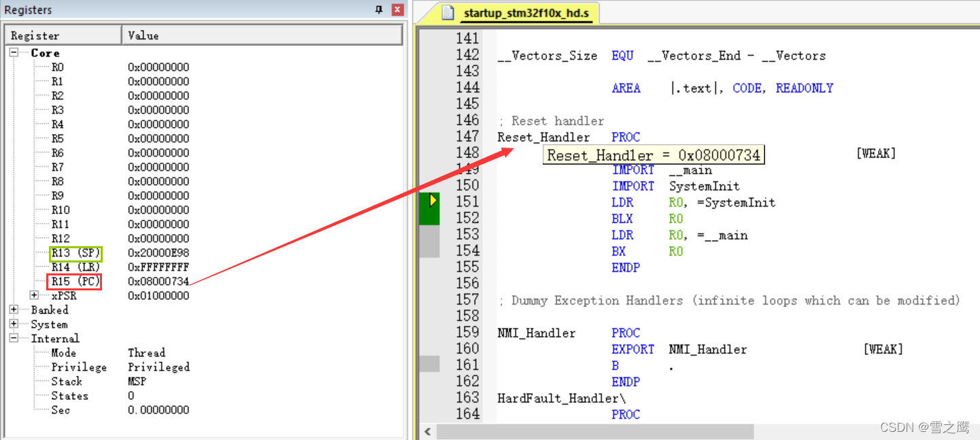Select the Sec row in Internal
Image resolution: width=980 pixels, height=440 pixels.
pyautogui.click(x=204, y=409)
